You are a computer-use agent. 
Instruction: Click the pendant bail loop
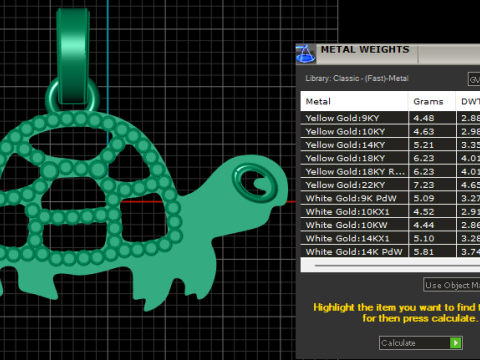73,57
